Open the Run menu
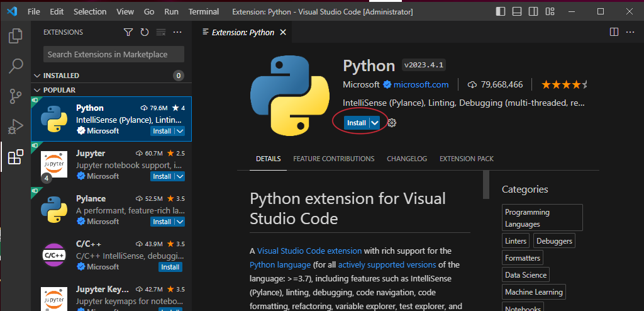The height and width of the screenshot is (311, 644). click(x=171, y=11)
